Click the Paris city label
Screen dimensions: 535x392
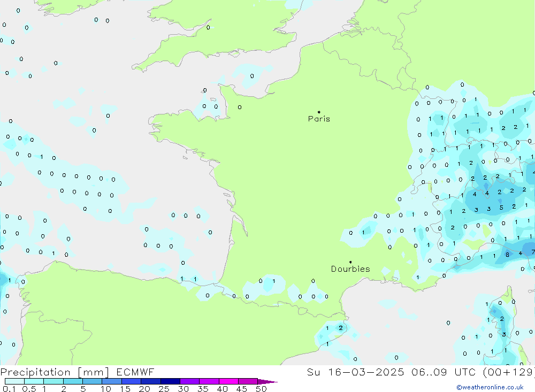point(319,119)
